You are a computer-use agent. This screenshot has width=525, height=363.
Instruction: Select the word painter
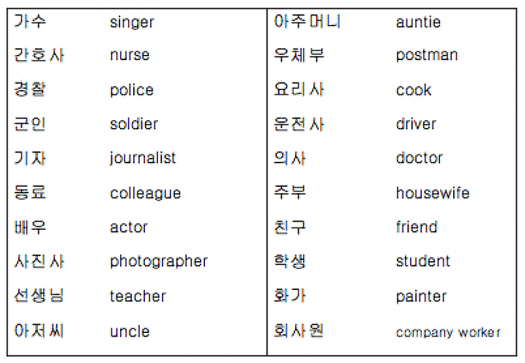click(421, 297)
